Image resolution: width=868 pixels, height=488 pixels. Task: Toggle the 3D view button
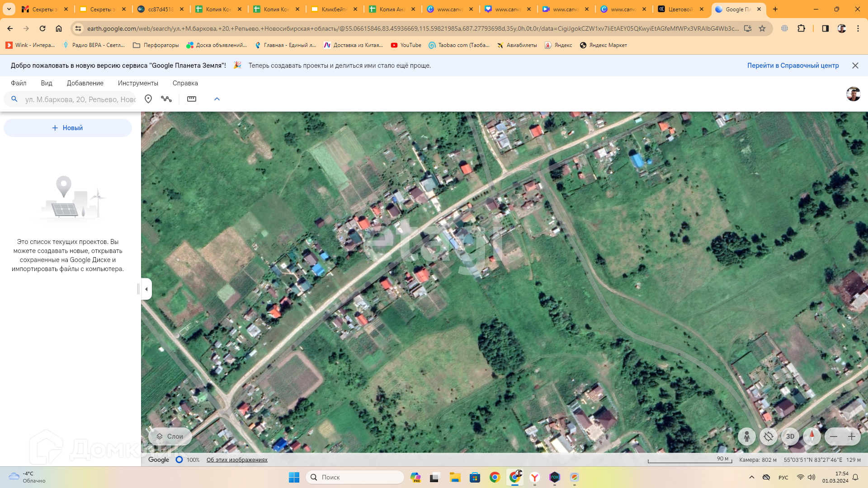coord(790,436)
